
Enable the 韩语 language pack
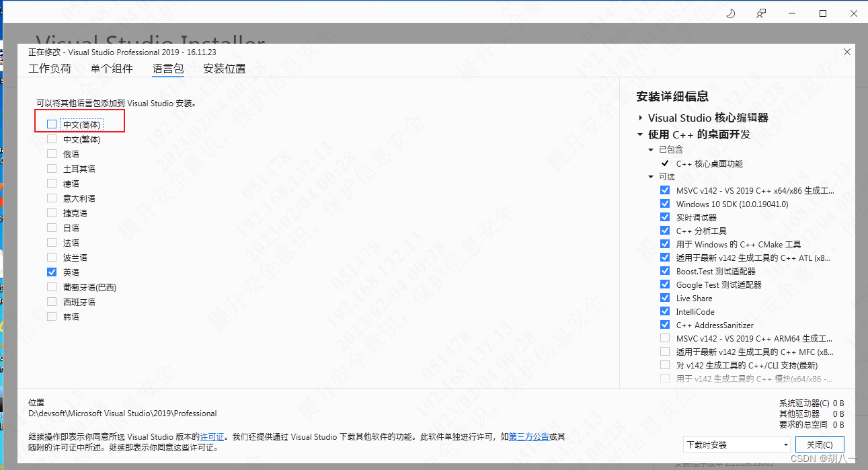click(52, 317)
